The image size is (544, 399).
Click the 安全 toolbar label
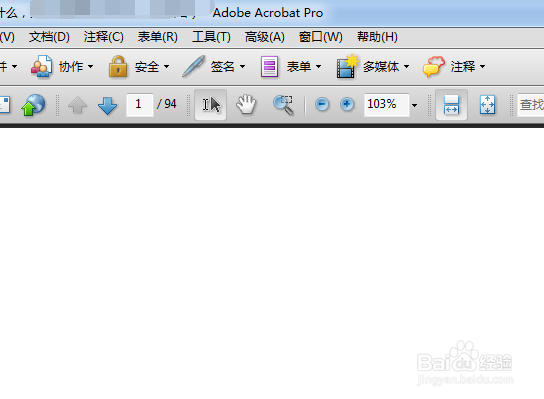tap(147, 66)
